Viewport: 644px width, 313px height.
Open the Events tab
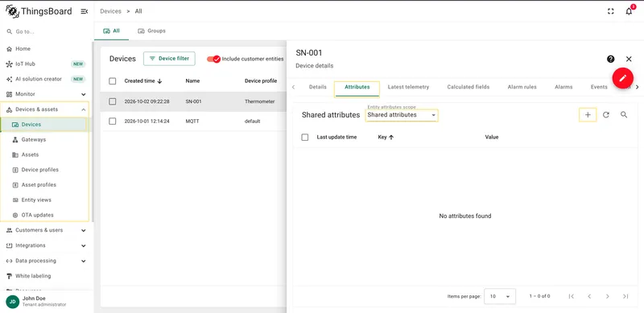click(599, 87)
